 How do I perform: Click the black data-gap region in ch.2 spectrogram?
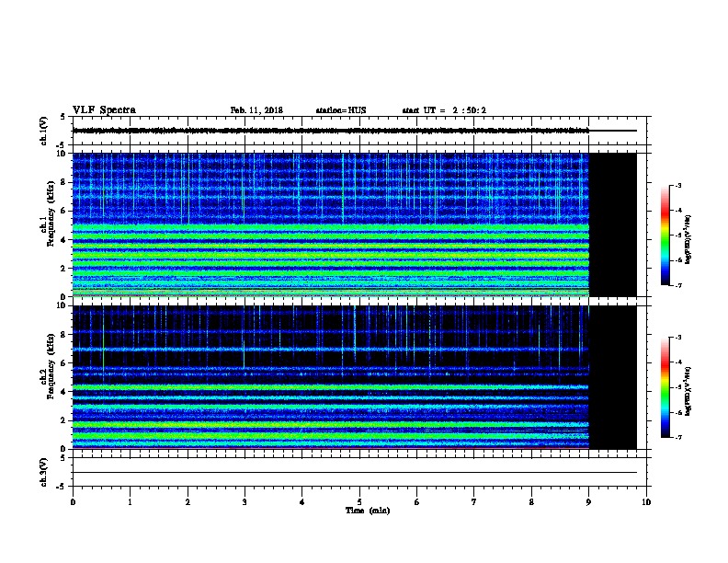[613, 377]
